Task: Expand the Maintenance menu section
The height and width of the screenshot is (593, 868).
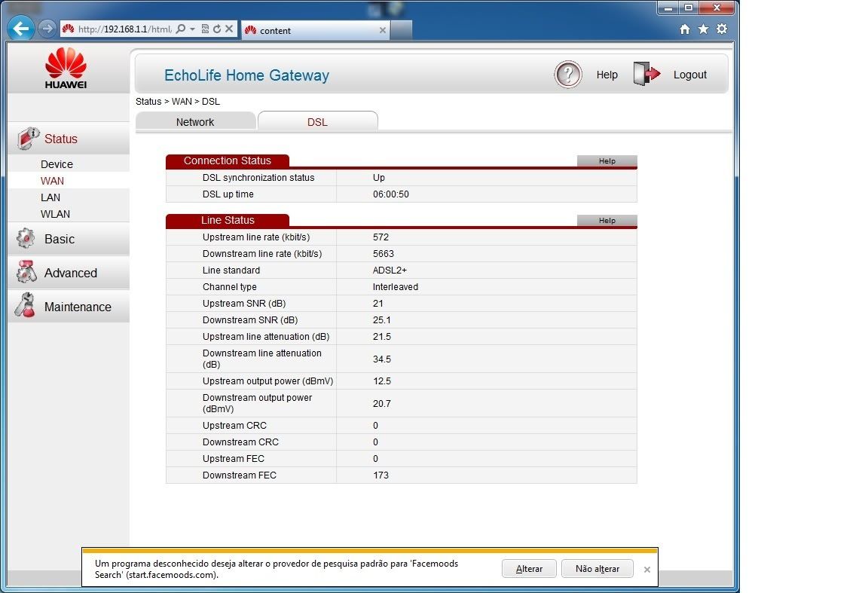Action: coord(77,307)
